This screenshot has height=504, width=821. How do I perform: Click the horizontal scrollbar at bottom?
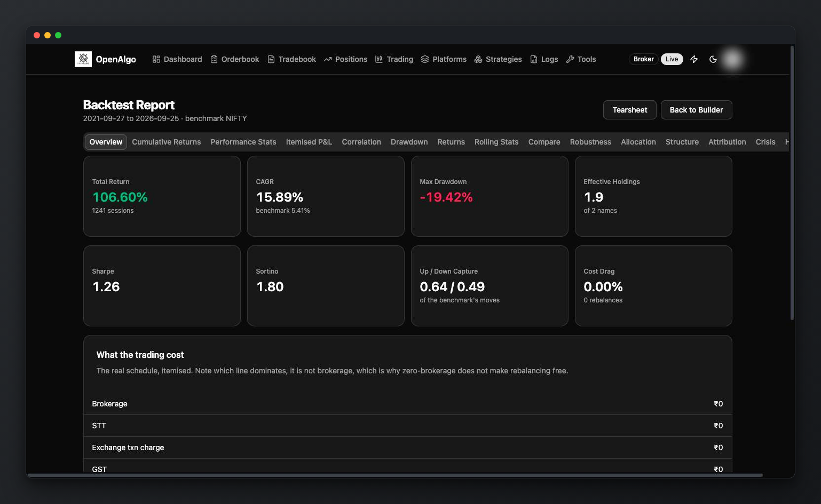point(395,475)
